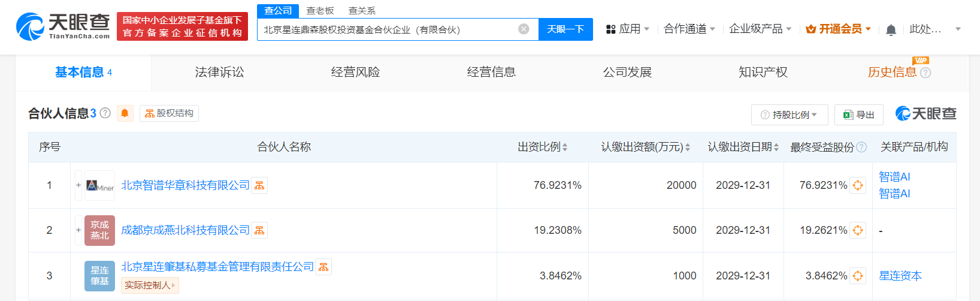
Task: Open the 开通会员 membership menu
Action: pyautogui.click(x=838, y=29)
